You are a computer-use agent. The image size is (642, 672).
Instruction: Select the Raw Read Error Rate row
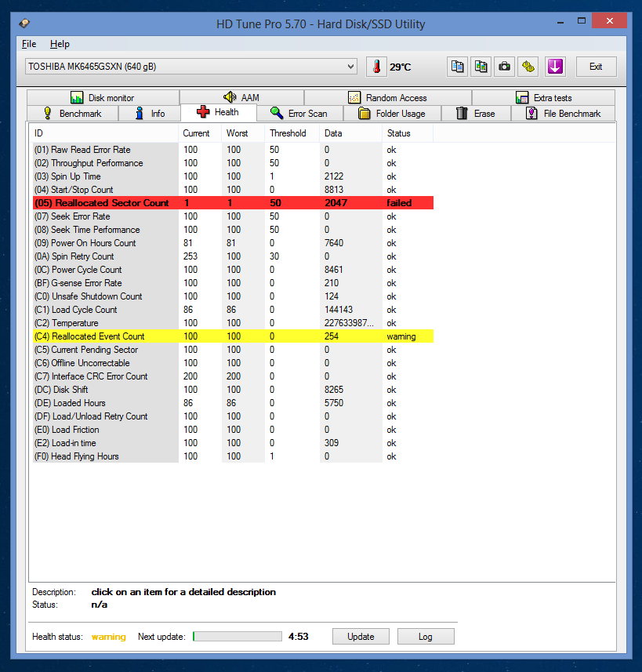click(233, 150)
